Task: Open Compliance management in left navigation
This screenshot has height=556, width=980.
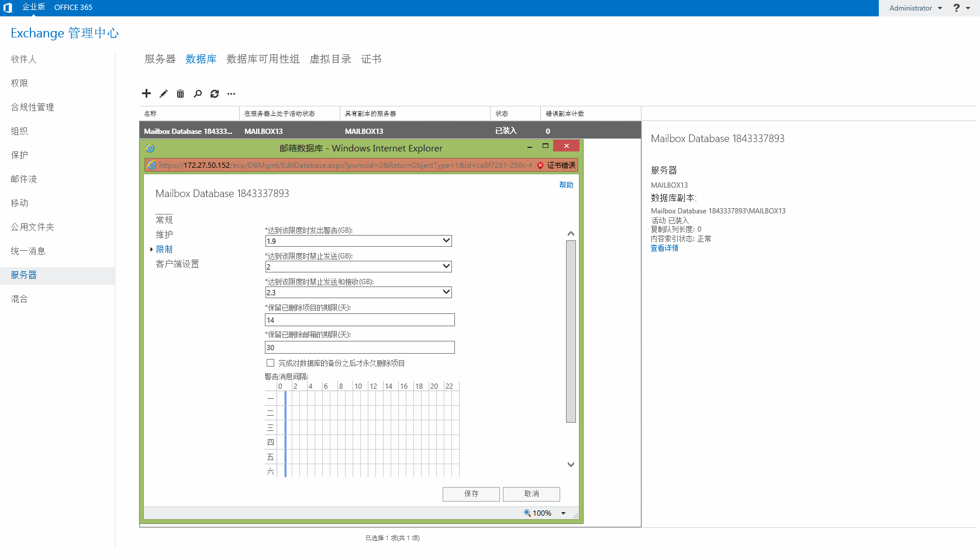Action: click(32, 107)
